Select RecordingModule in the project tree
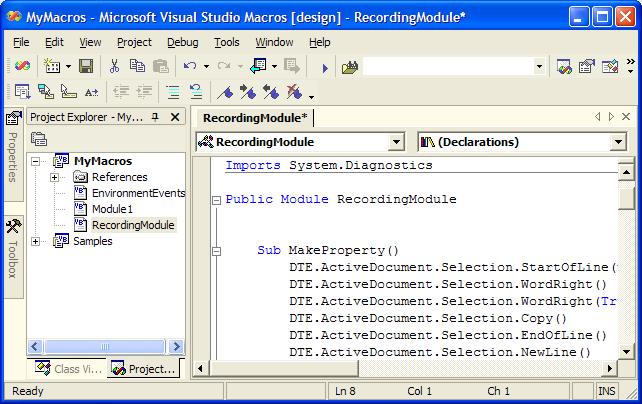This screenshot has width=642, height=404. tap(133, 225)
